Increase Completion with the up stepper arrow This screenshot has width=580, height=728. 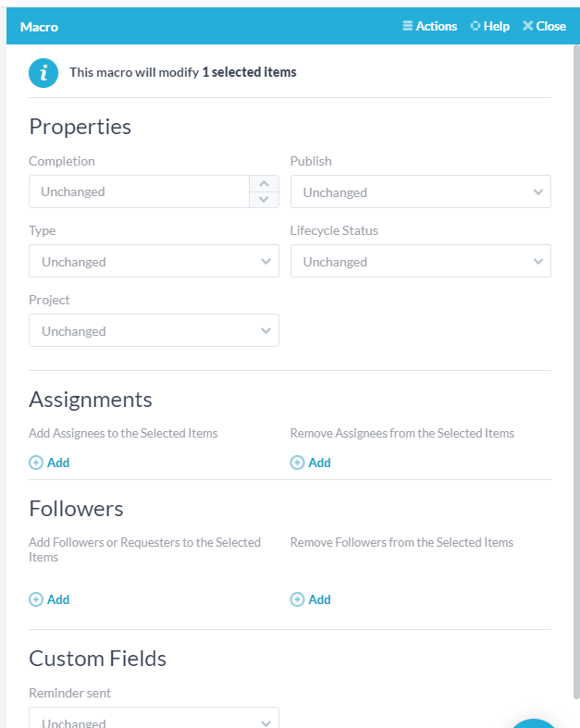[x=264, y=183]
